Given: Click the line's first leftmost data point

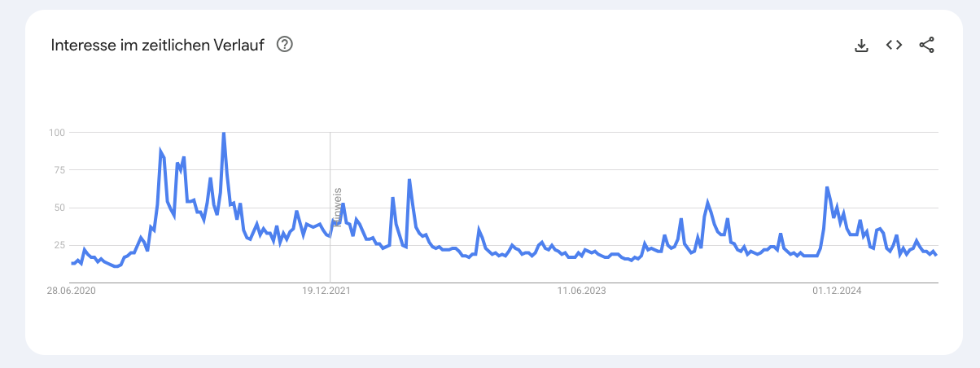Looking at the screenshot, I should click(x=72, y=263).
